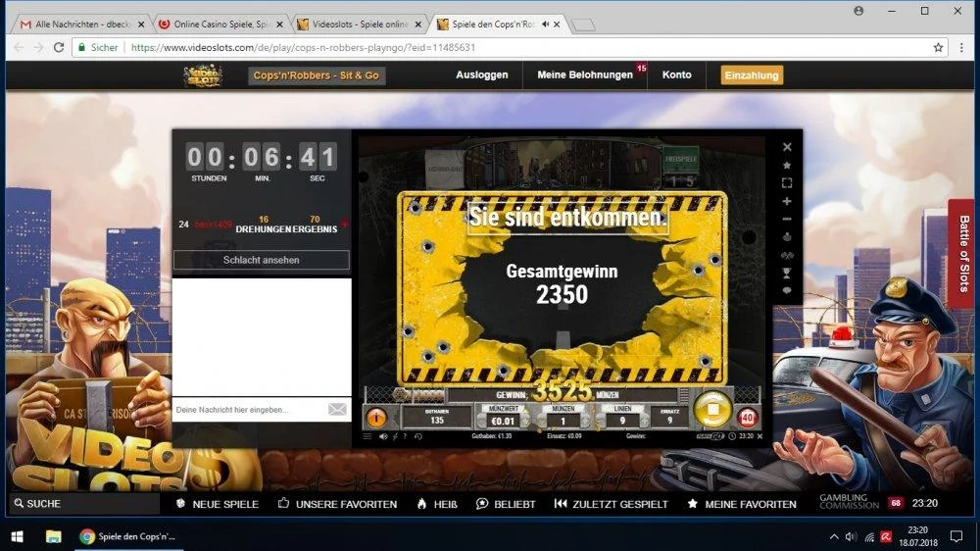Click the orange Einzahlung deposit button
Screen dimensions: 980x551
(752, 75)
